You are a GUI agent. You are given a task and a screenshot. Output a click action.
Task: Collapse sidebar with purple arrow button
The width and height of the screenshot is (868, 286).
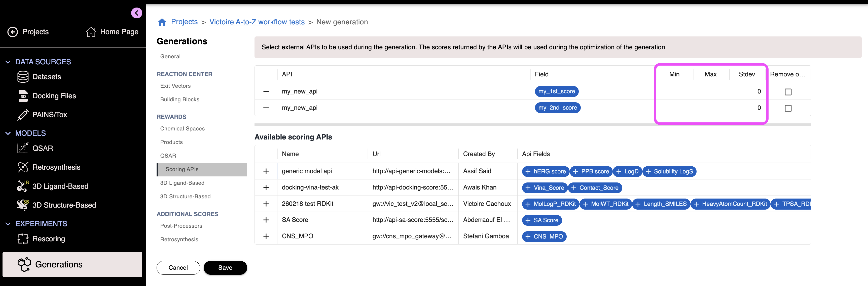click(x=136, y=13)
